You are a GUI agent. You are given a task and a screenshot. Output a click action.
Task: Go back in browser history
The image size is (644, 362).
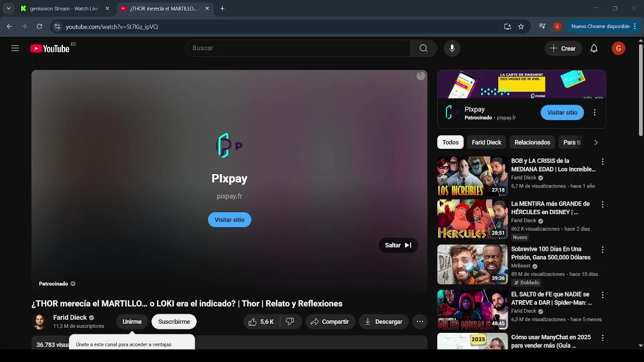9,27
